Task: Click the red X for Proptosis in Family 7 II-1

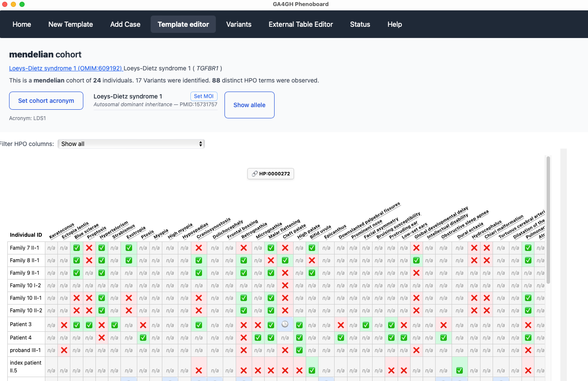Action: tap(89, 248)
